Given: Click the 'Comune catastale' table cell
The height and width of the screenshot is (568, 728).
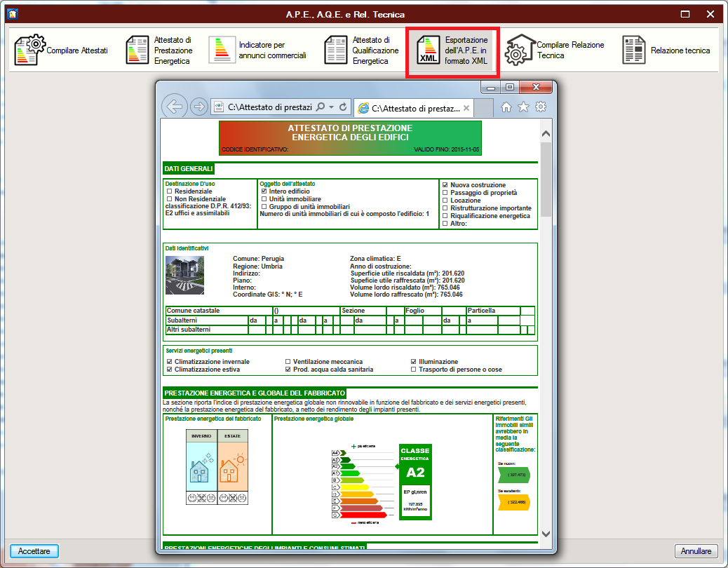Looking at the screenshot, I should click(219, 311).
